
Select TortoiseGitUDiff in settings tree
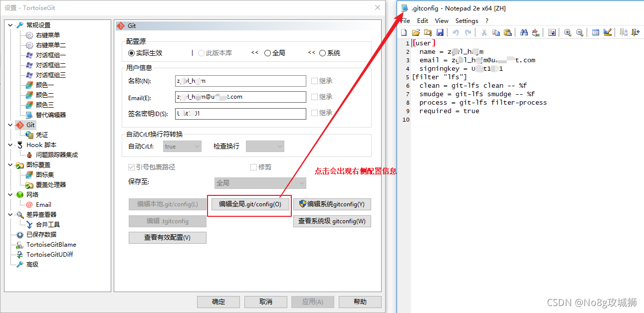coord(49,254)
